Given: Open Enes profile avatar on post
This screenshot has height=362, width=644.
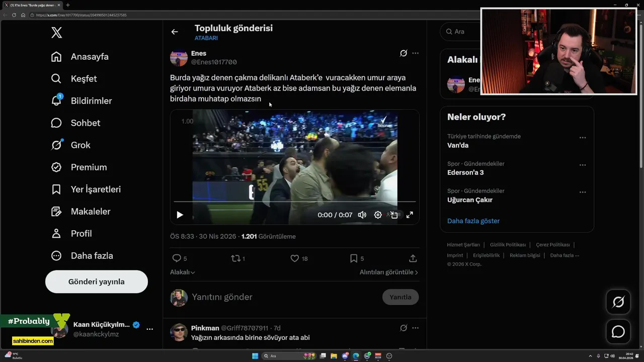Looking at the screenshot, I should point(179,57).
